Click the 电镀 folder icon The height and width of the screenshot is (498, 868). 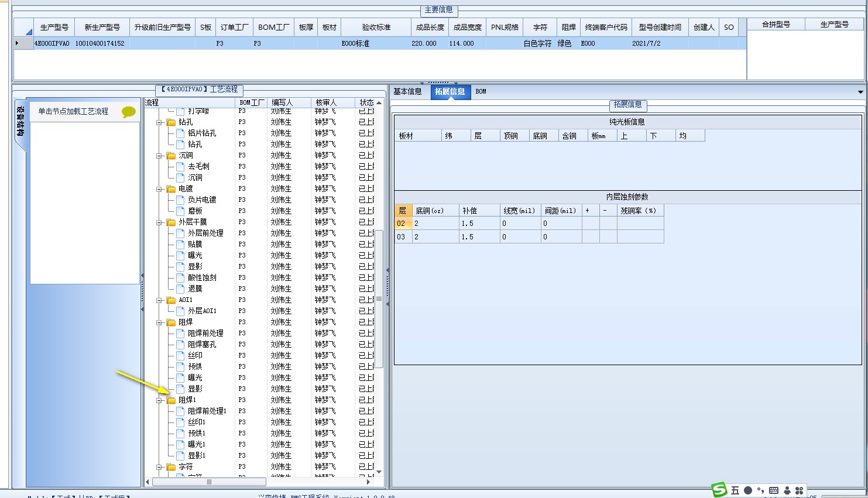tap(171, 189)
